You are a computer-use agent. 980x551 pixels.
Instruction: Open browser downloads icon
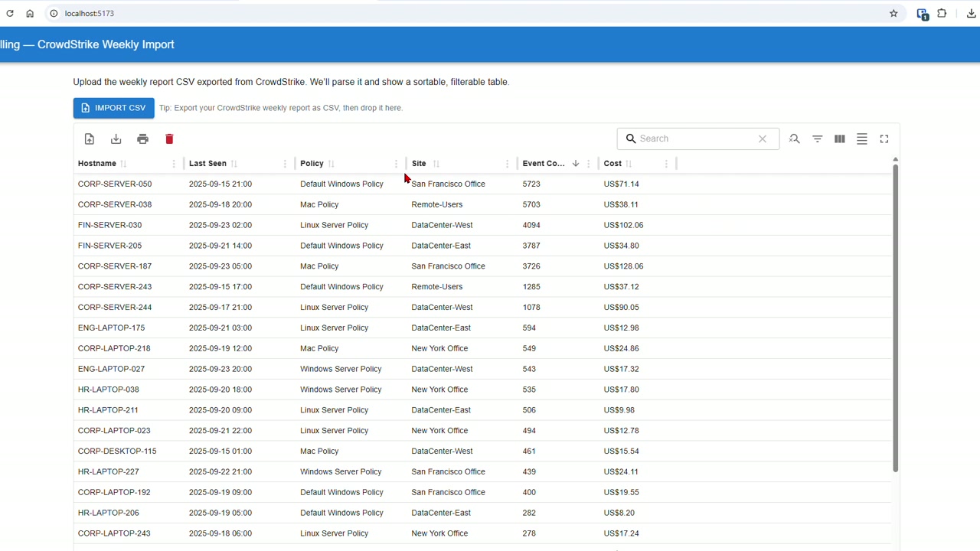(x=972, y=13)
